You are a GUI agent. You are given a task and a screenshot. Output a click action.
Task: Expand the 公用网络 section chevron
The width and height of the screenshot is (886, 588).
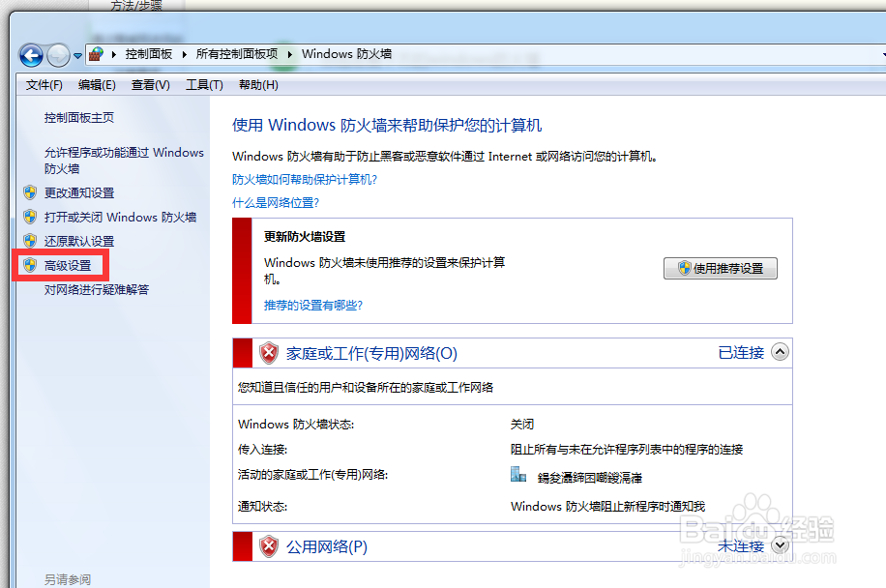point(780,546)
